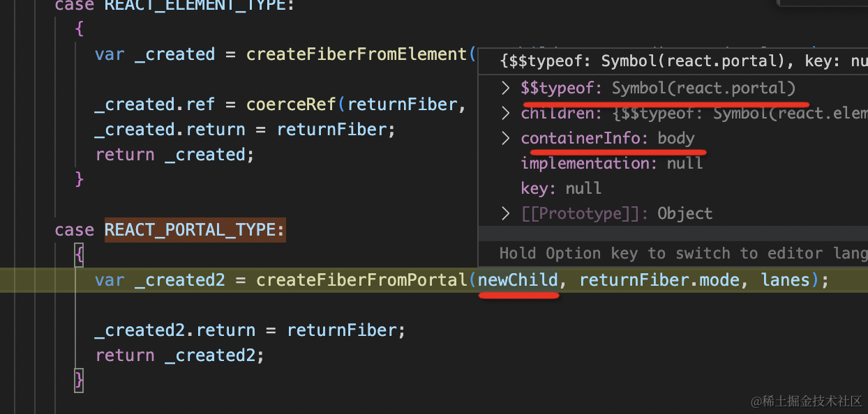868x414 pixels.
Task: Click the createFiberFromElement function call
Action: click(x=358, y=54)
